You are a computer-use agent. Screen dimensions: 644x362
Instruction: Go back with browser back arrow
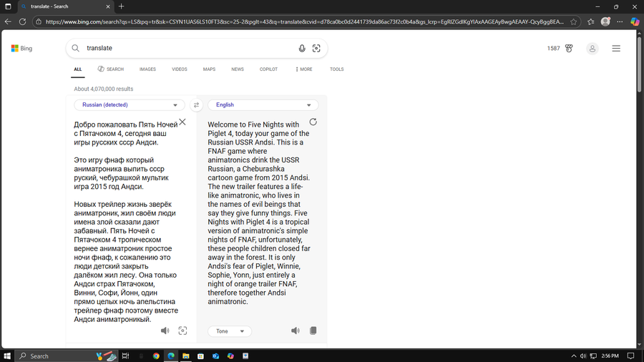[8, 21]
